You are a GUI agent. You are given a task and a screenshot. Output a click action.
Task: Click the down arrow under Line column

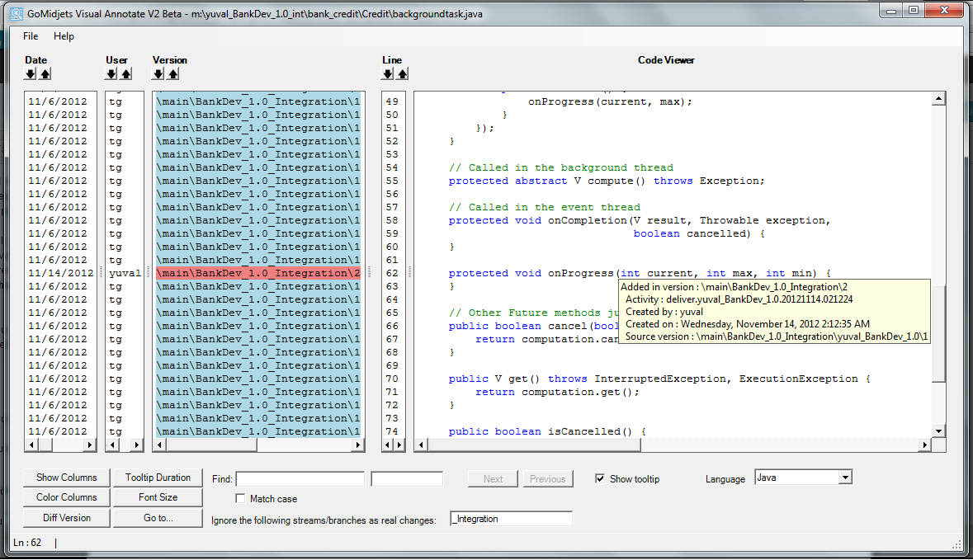pyautogui.click(x=388, y=74)
